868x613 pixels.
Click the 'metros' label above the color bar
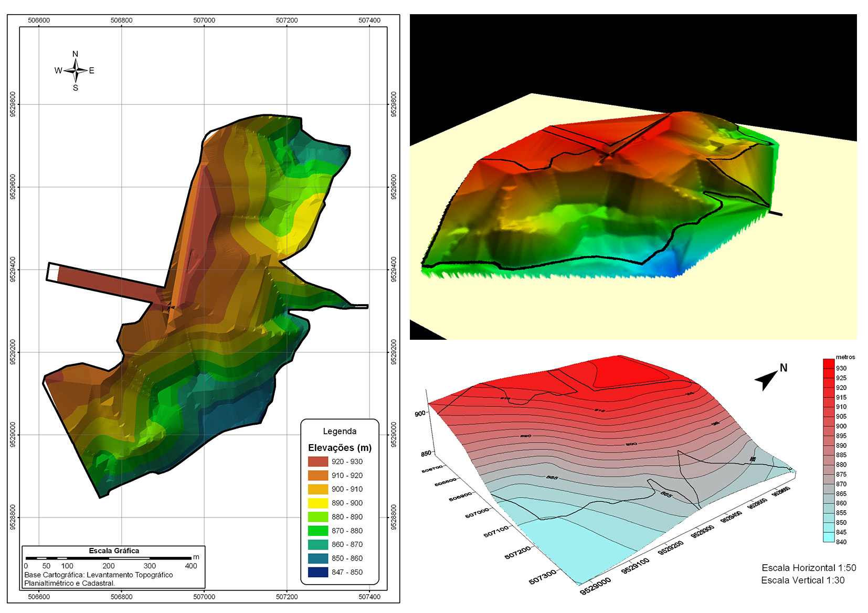pos(845,357)
